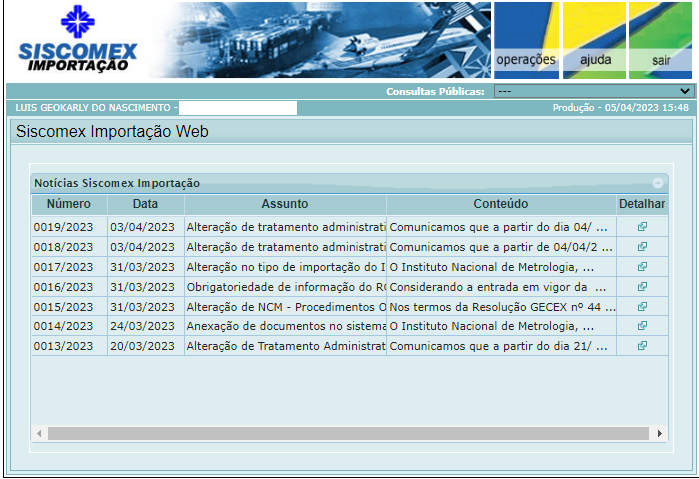
Task: Click the Siscomex Importação logo
Action: click(78, 40)
